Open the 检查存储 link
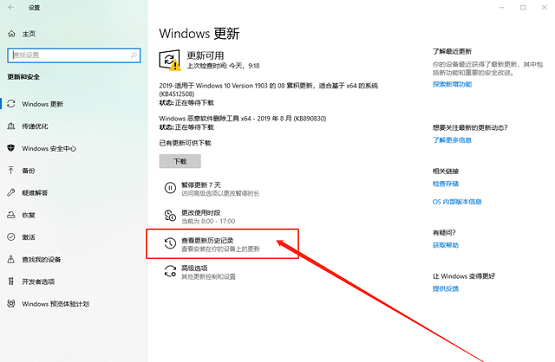The width and height of the screenshot is (555, 362). (446, 184)
